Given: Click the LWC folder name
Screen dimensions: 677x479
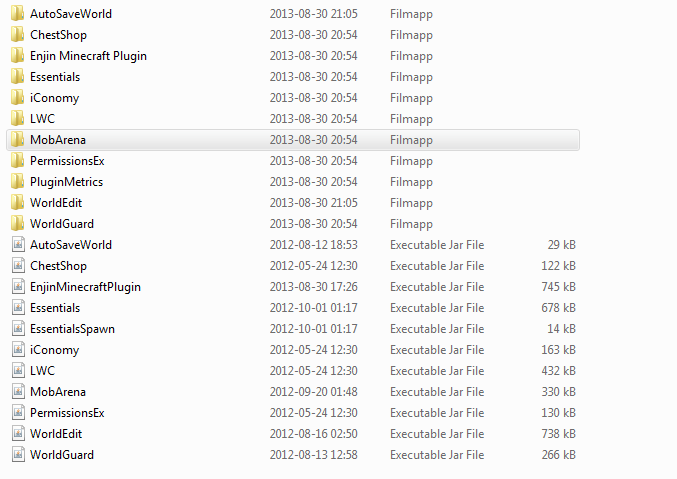Looking at the screenshot, I should pyautogui.click(x=42, y=119).
